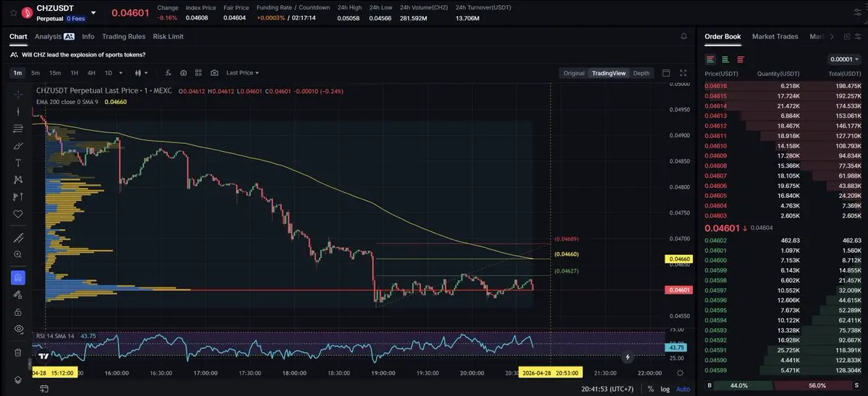Open the price scale settings gear below the axis
The width and height of the screenshot is (868, 396).
(680, 373)
